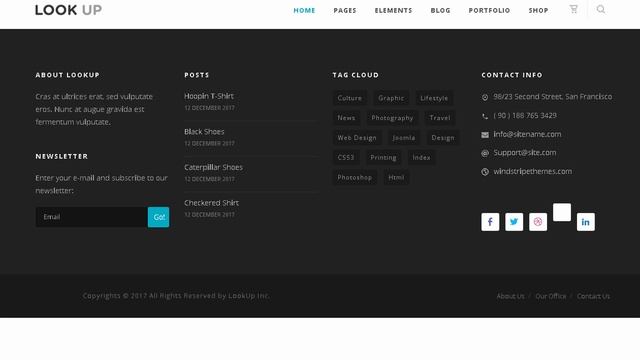Select the Web Design tag
640x360 pixels.
coord(357,138)
